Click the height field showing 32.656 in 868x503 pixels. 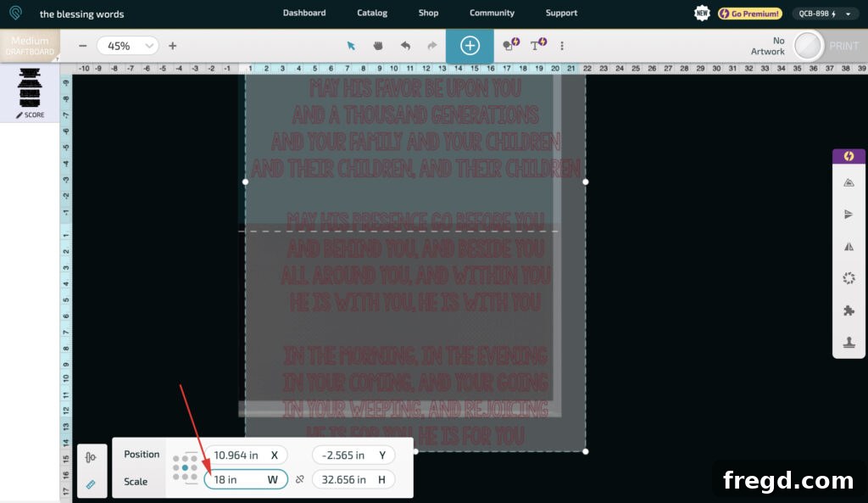(x=353, y=479)
